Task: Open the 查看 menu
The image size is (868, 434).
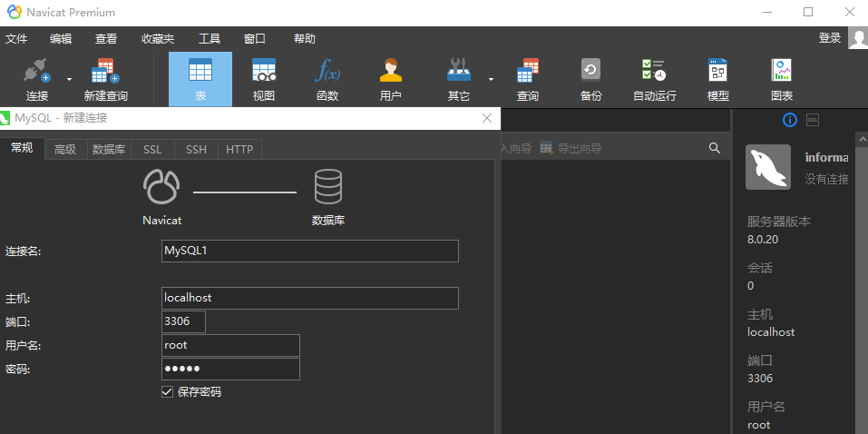Action: (106, 39)
